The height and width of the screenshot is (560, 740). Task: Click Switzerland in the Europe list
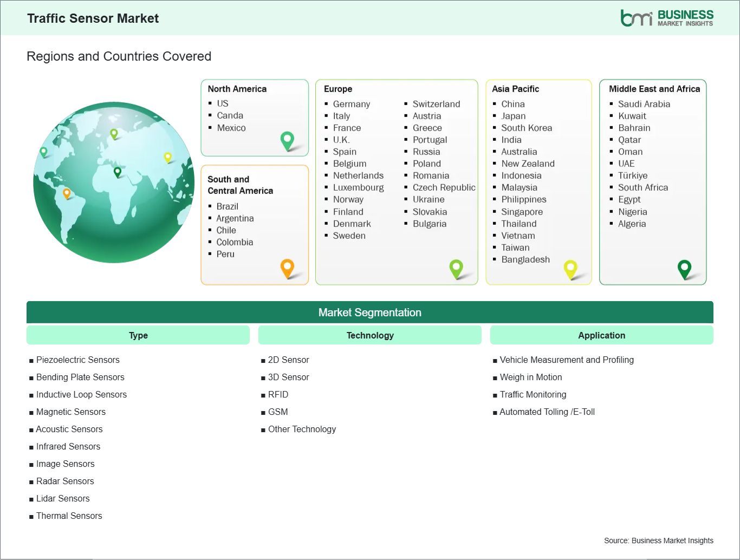(437, 104)
